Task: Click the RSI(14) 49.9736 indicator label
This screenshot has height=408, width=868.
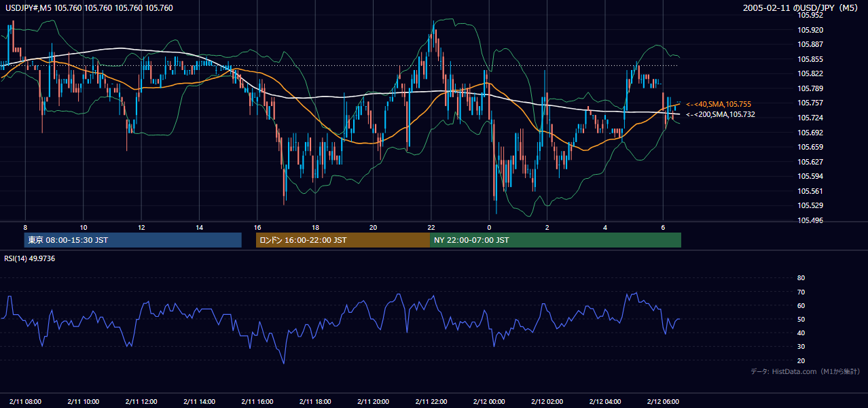Action: click(x=30, y=258)
